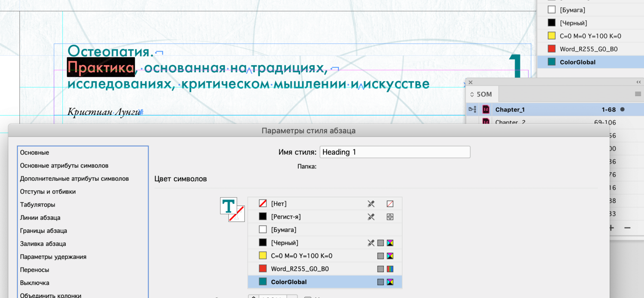Open the book panel hamburger menu

[x=638, y=94]
